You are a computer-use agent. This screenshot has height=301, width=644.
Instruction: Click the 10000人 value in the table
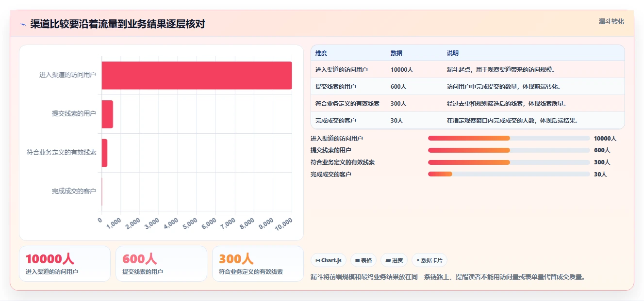coord(402,70)
